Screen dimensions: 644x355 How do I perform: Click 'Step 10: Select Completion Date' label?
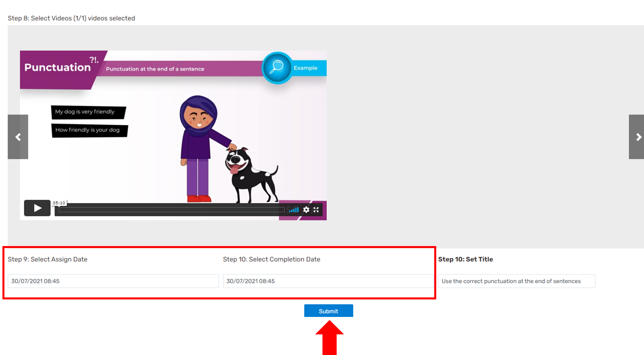point(272,259)
